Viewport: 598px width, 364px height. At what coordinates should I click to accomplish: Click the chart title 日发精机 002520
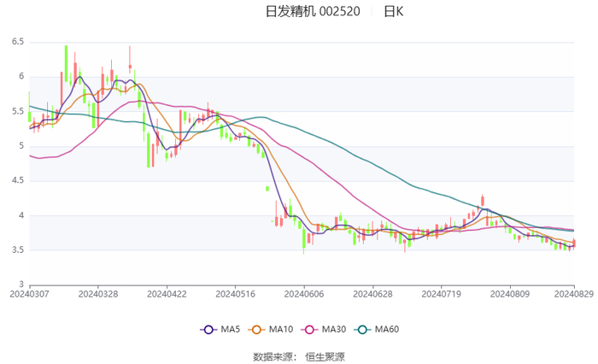coord(313,11)
